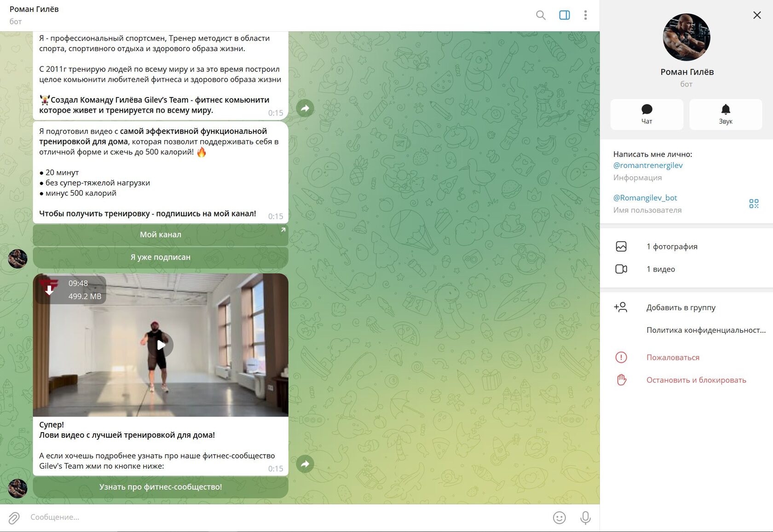Open search in the chat header
This screenshot has height=532, width=773.
coord(541,15)
